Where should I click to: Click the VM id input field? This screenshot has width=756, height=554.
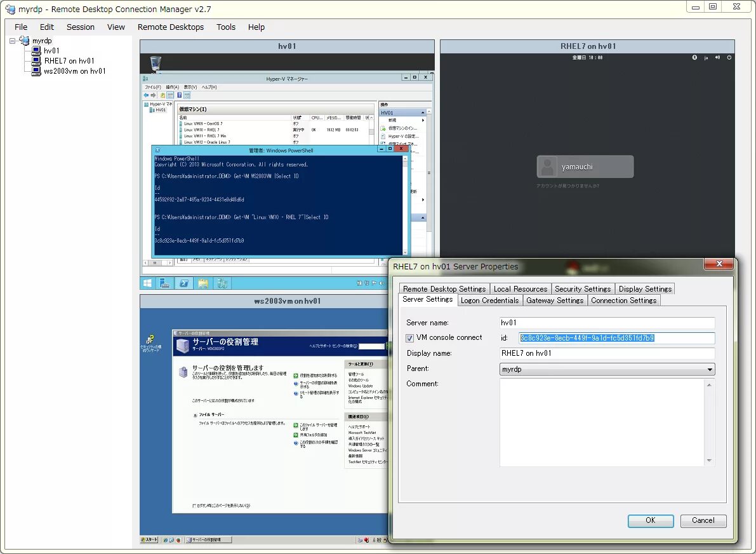pyautogui.click(x=616, y=338)
